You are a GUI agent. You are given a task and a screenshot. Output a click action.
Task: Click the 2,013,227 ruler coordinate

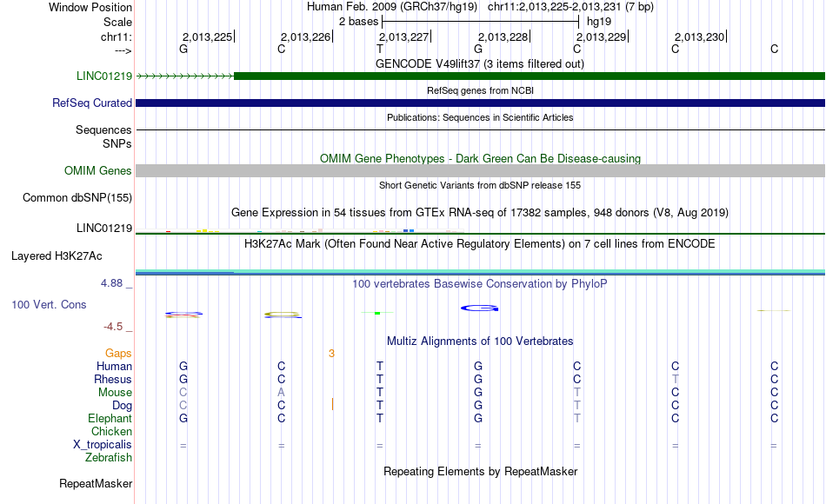404,36
